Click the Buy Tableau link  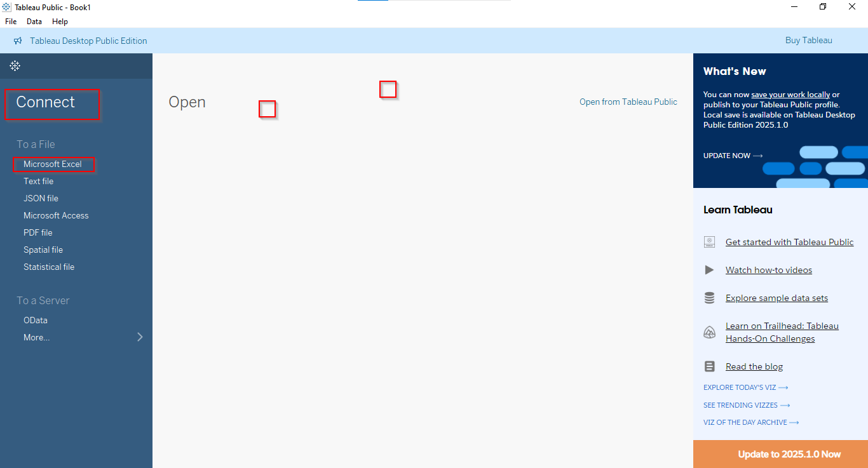coord(809,40)
